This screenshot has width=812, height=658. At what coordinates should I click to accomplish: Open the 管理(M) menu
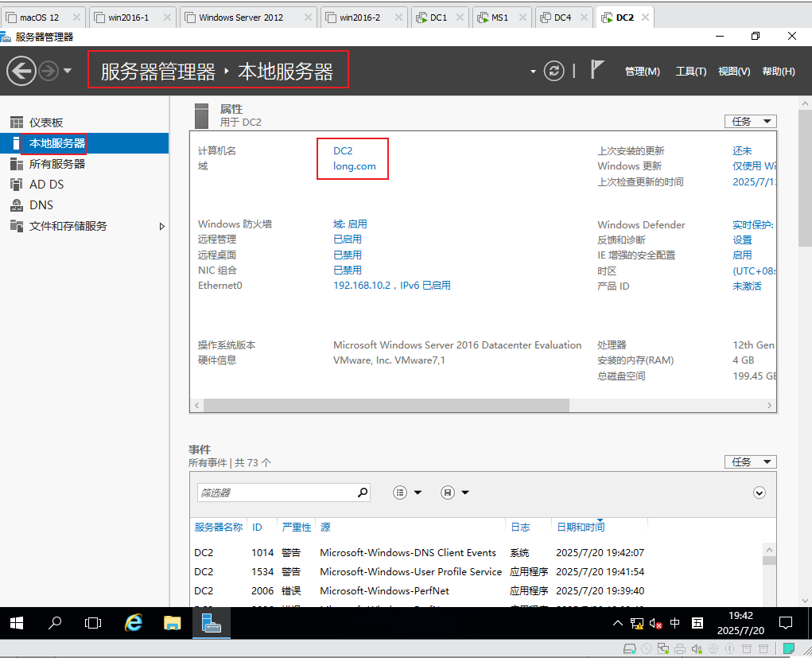tap(642, 72)
